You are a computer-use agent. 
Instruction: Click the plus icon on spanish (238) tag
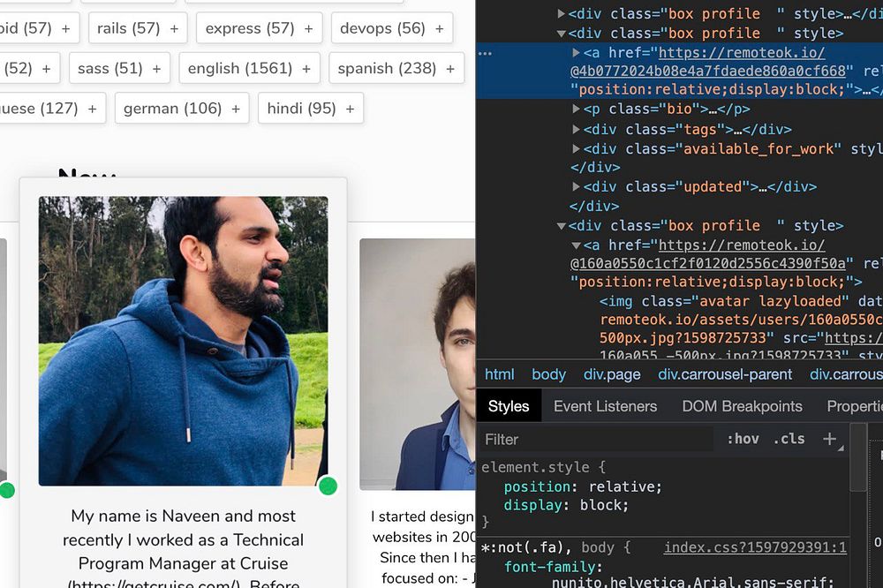pos(450,69)
